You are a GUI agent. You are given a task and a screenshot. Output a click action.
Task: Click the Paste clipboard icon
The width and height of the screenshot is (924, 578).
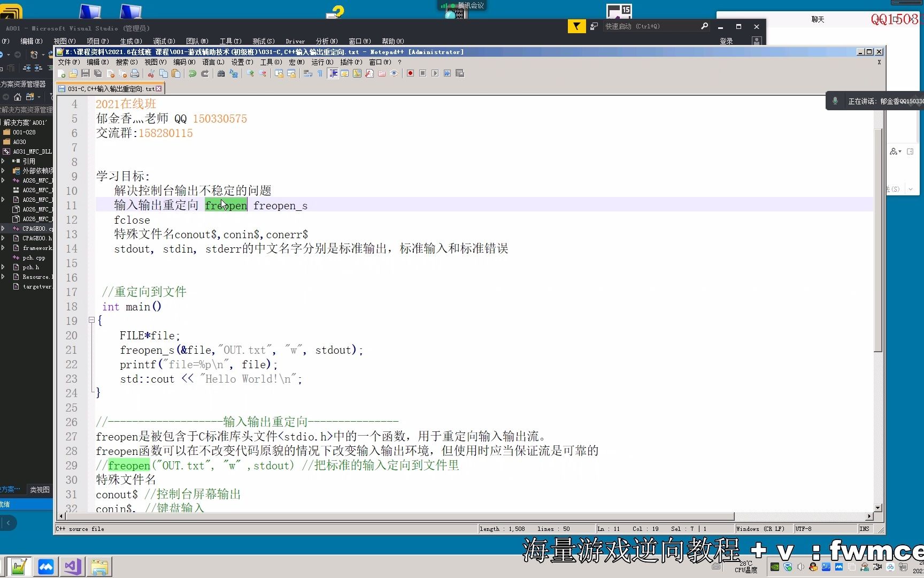(176, 73)
